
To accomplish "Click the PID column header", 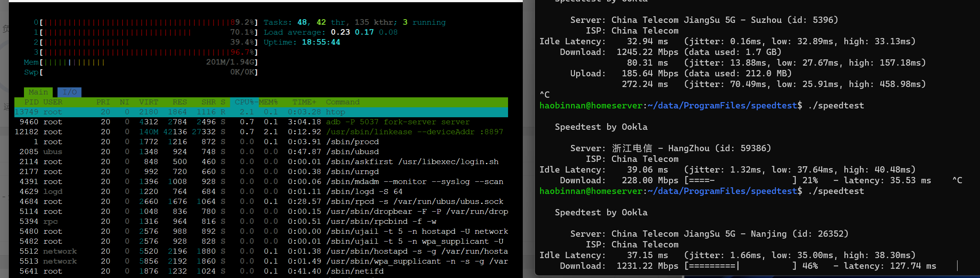I will pos(31,102).
